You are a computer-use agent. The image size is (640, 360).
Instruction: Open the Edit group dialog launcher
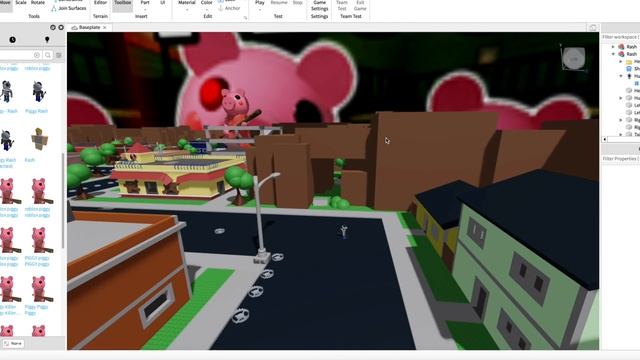click(245, 18)
